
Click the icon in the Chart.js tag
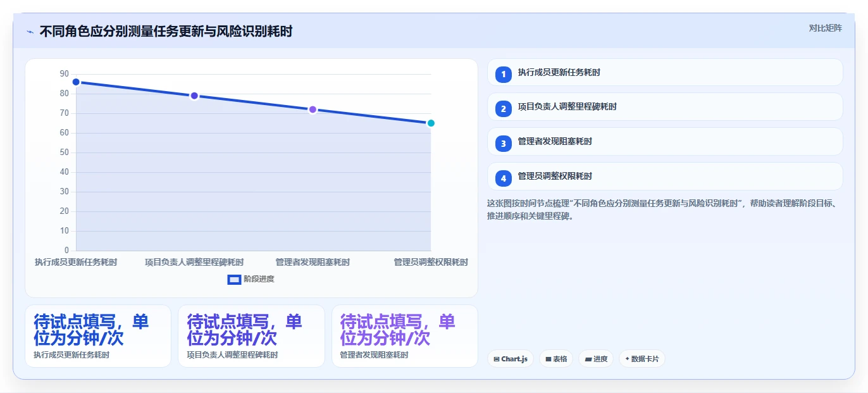click(497, 359)
